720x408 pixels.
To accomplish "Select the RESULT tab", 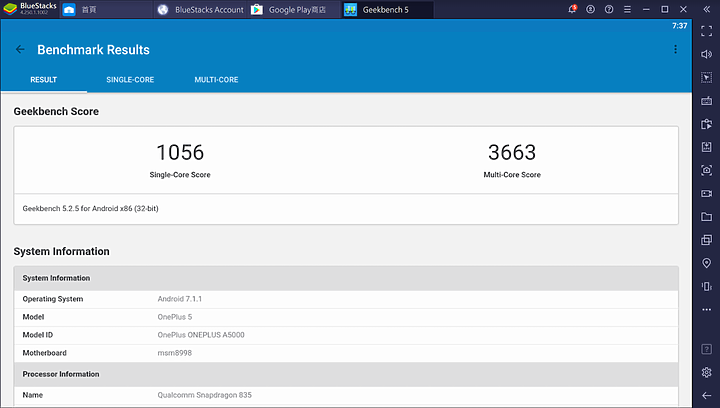I will point(44,80).
